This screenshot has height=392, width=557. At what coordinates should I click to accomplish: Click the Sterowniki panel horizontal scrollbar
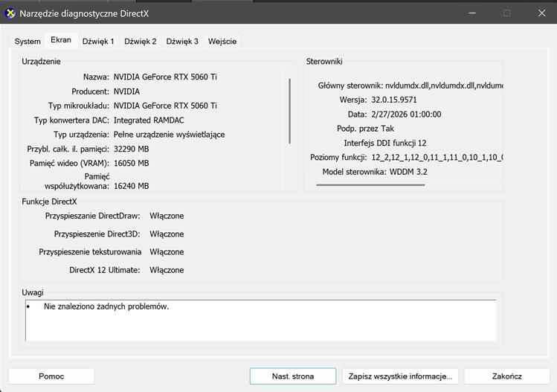click(x=370, y=184)
